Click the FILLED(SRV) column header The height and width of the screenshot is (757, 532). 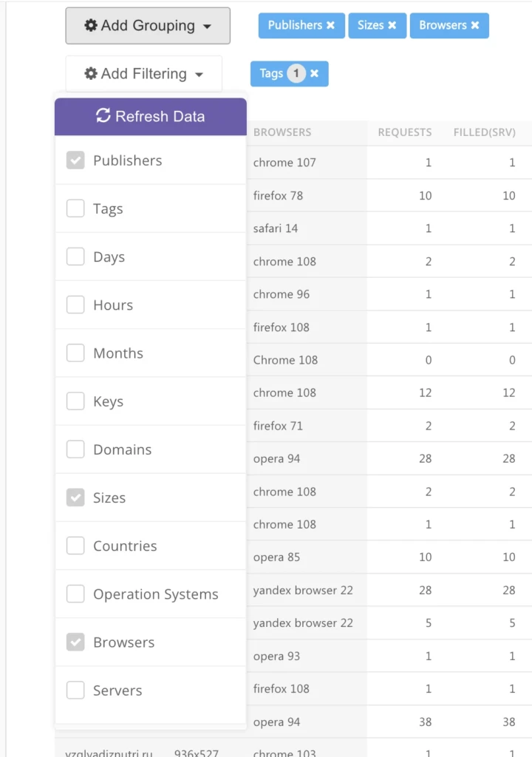point(484,132)
